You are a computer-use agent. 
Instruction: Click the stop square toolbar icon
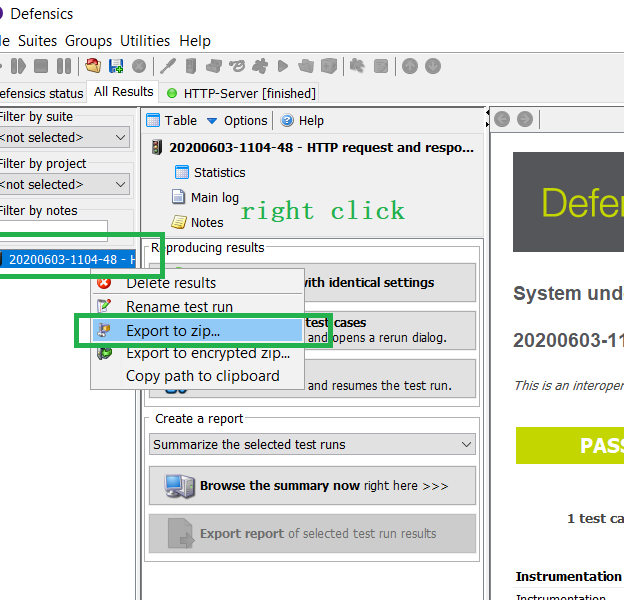pyautogui.click(x=41, y=66)
